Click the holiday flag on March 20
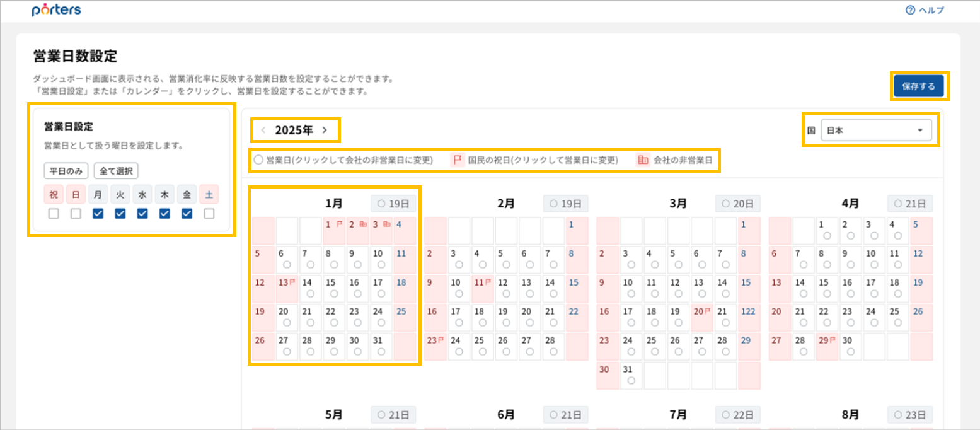980x430 pixels. point(707,311)
